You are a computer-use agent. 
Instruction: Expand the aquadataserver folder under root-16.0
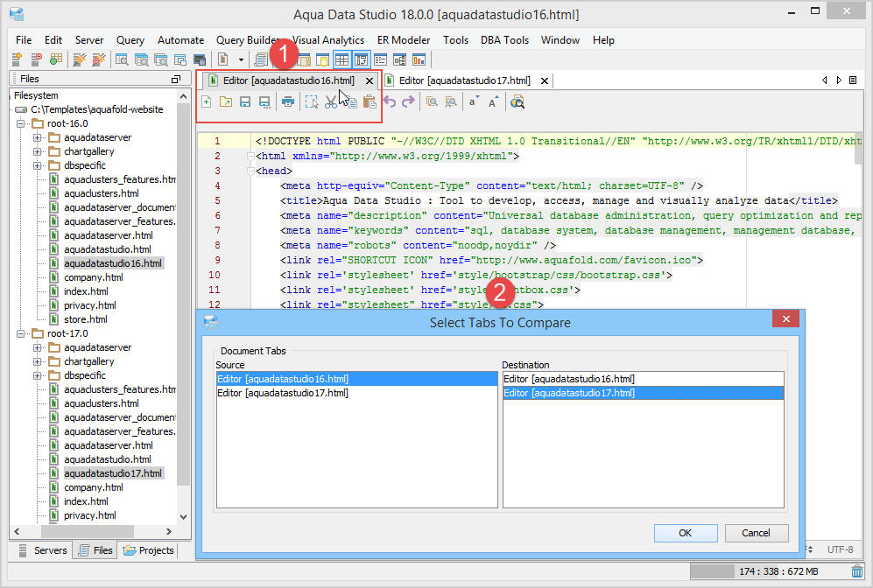[x=38, y=137]
